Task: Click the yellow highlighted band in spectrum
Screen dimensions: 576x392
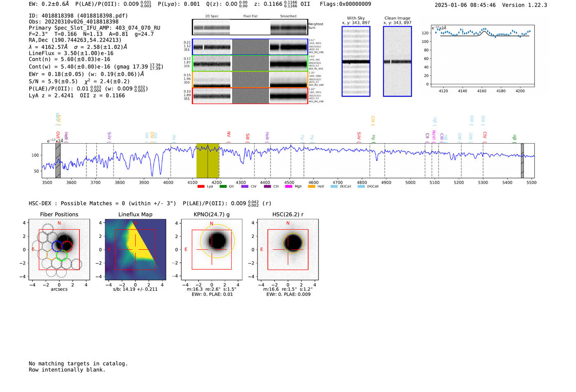Action: click(x=207, y=160)
